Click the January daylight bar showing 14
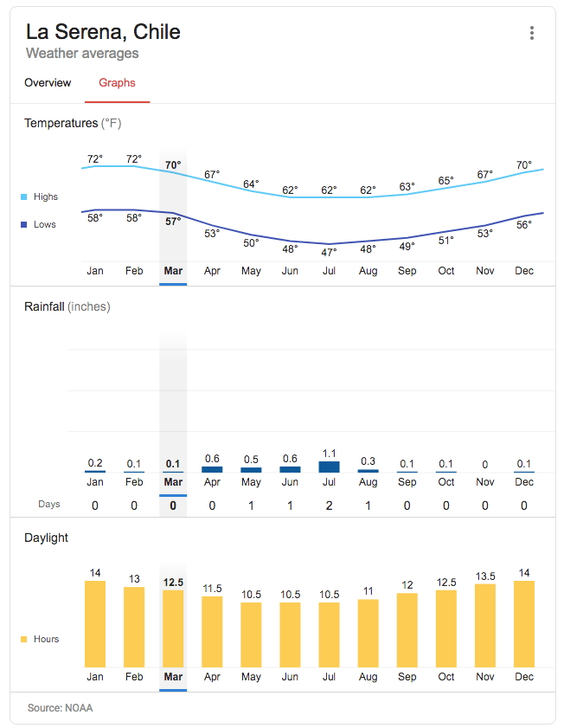This screenshot has width=564, height=728. (95, 623)
